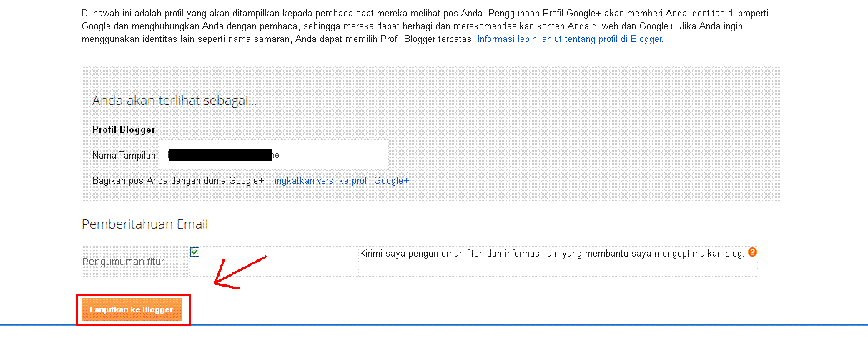
Task: Click the Pengumuman fitur label text
Action: click(x=123, y=262)
